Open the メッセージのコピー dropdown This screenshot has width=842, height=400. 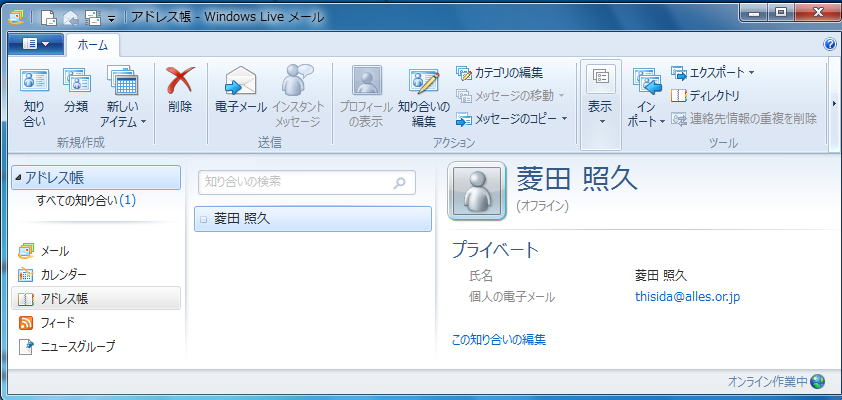[512, 119]
